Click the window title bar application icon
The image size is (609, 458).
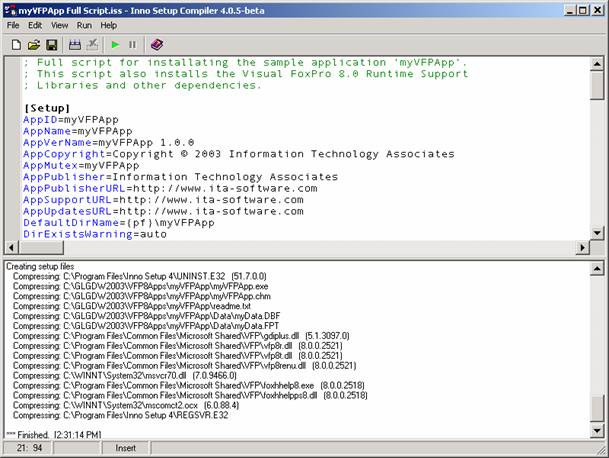(10, 10)
